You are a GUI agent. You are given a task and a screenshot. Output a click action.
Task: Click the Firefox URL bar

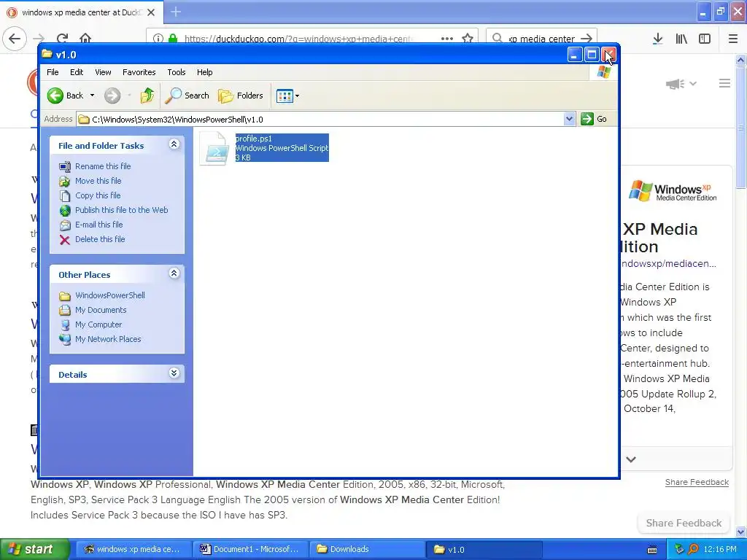(298, 39)
